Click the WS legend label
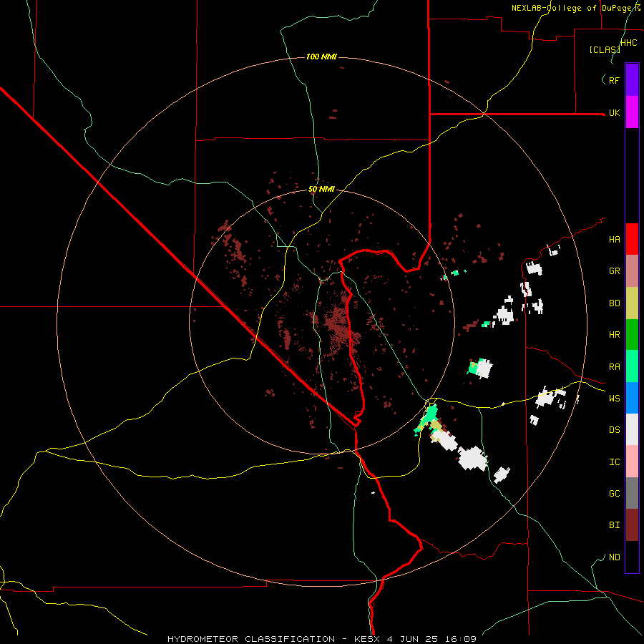Screen dimensions: 644x644 tap(615, 399)
